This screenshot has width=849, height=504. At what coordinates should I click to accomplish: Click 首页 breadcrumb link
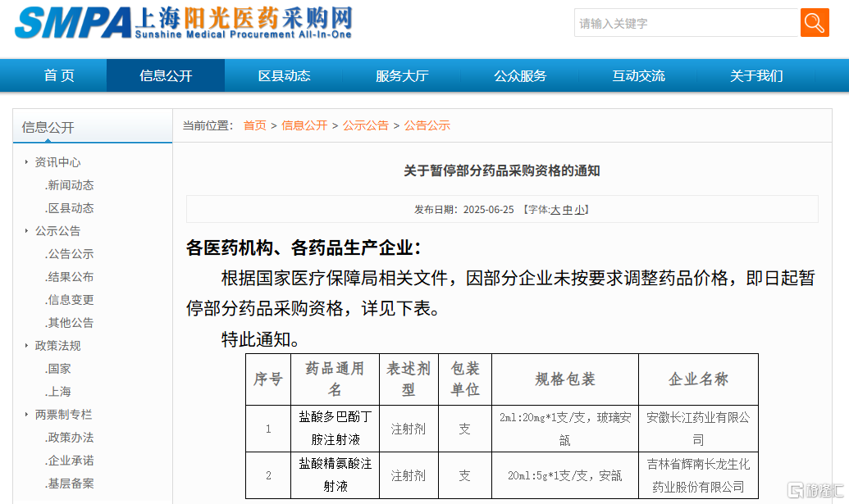click(254, 125)
